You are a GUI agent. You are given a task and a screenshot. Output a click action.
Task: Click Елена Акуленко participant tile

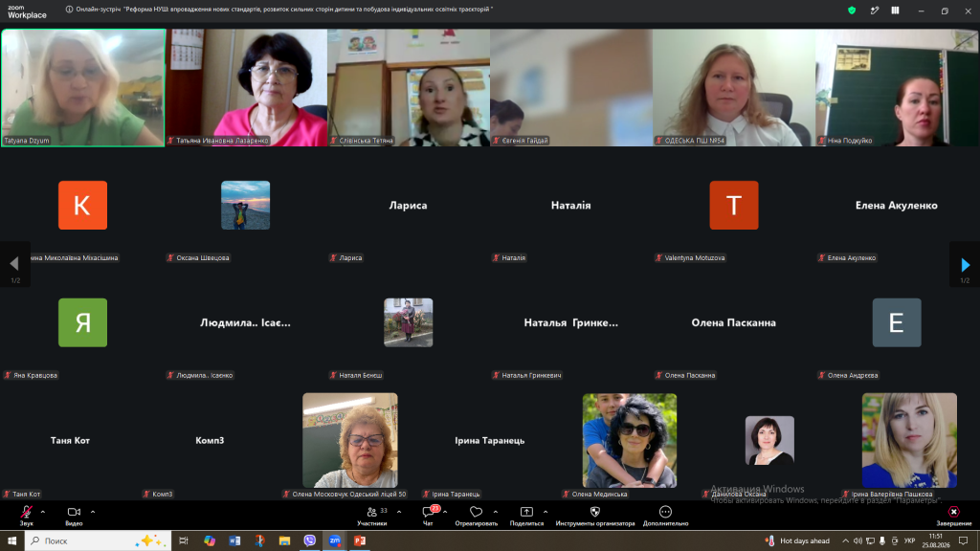coord(896,205)
